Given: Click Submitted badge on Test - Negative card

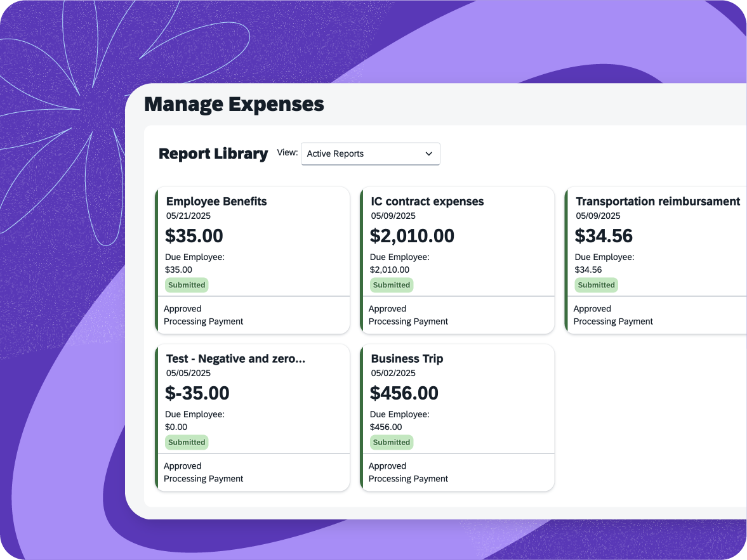Looking at the screenshot, I should [x=187, y=443].
